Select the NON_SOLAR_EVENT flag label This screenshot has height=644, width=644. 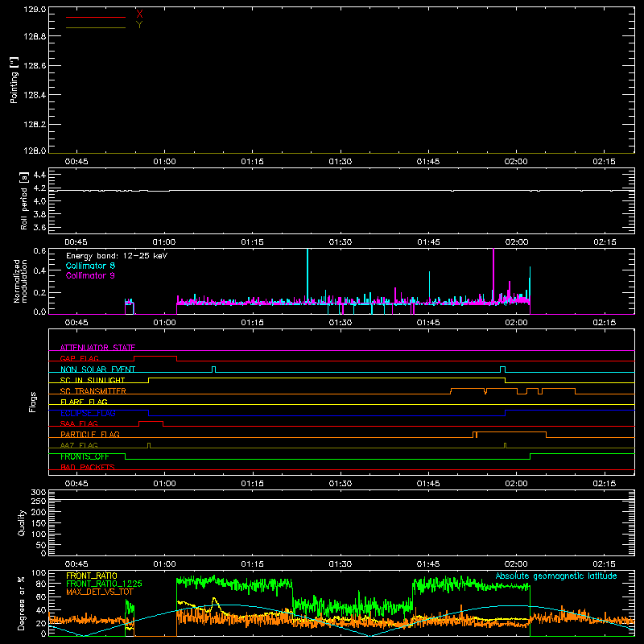(x=97, y=369)
